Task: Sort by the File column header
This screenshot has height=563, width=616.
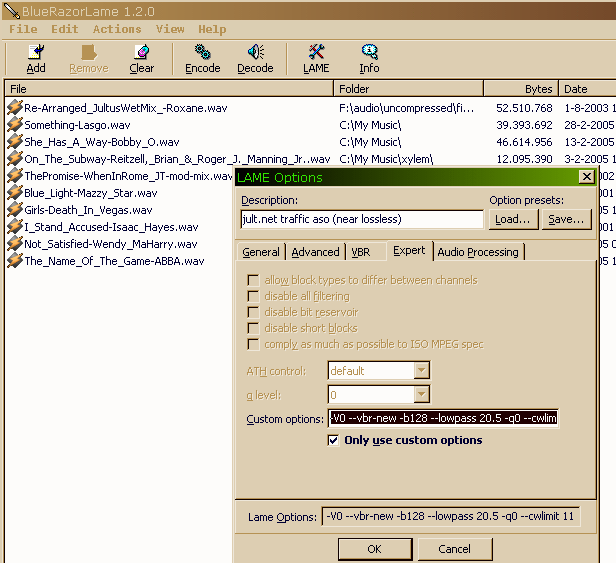Action: pyautogui.click(x=169, y=89)
